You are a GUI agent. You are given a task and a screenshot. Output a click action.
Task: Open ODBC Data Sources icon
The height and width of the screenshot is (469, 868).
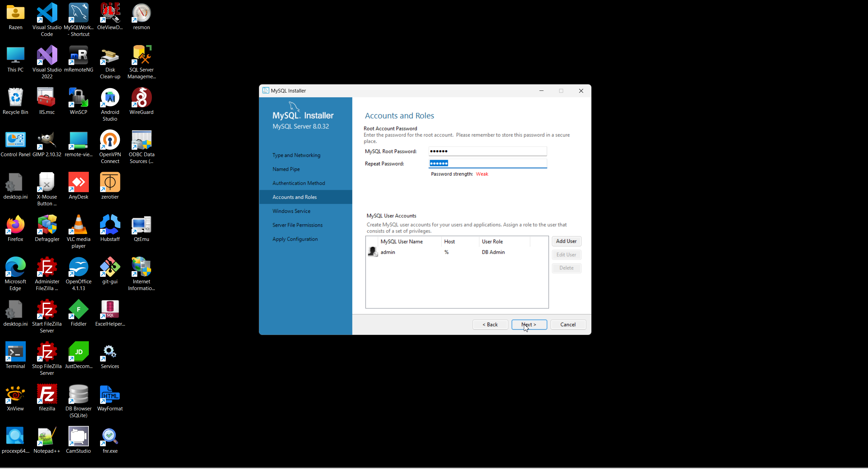(141, 141)
